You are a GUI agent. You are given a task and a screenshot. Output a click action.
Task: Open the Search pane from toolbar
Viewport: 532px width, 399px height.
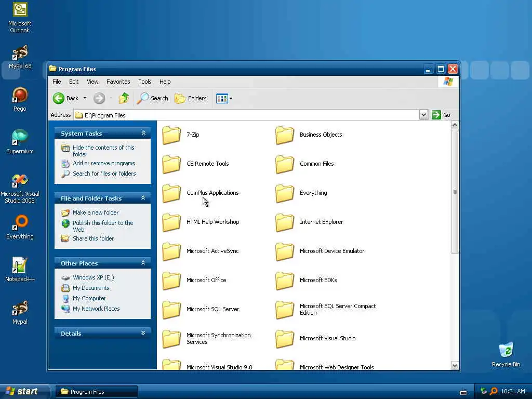click(x=152, y=98)
